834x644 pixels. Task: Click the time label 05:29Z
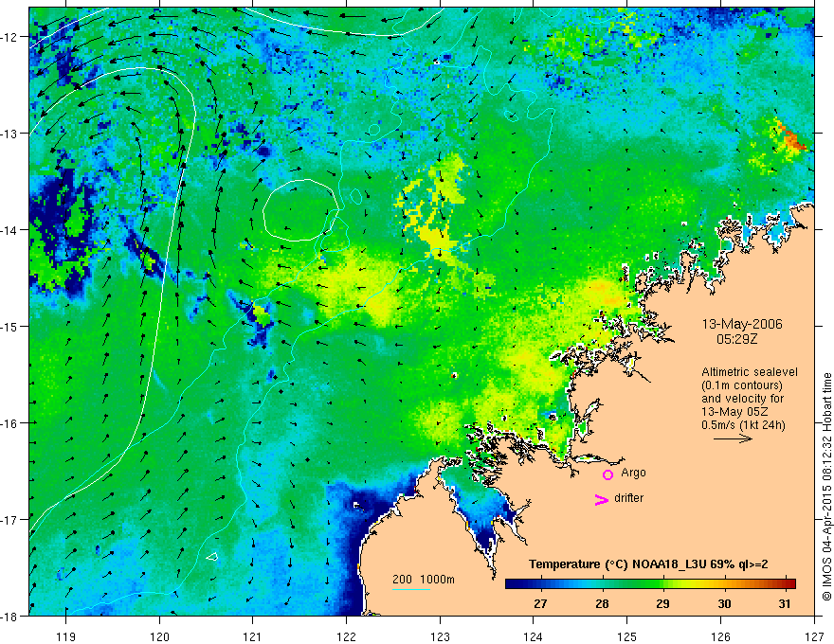point(736,339)
